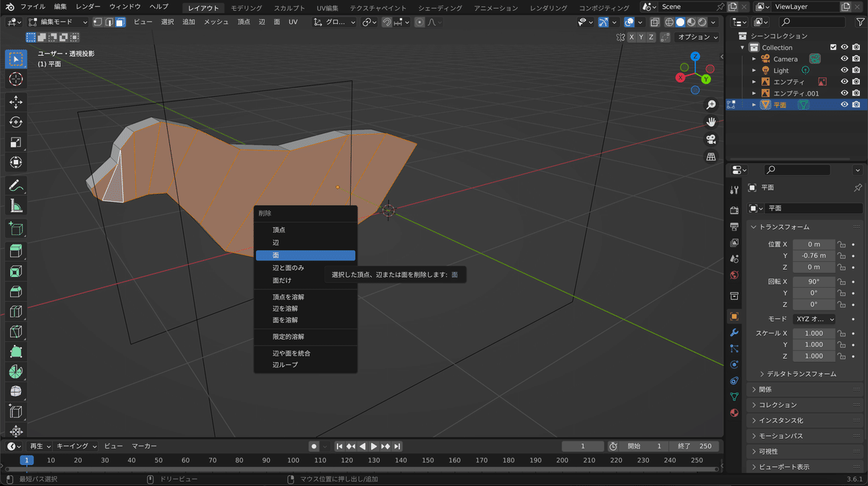Choose 面 in the delete menu
Screen dimensions: 868x486
coord(305,255)
